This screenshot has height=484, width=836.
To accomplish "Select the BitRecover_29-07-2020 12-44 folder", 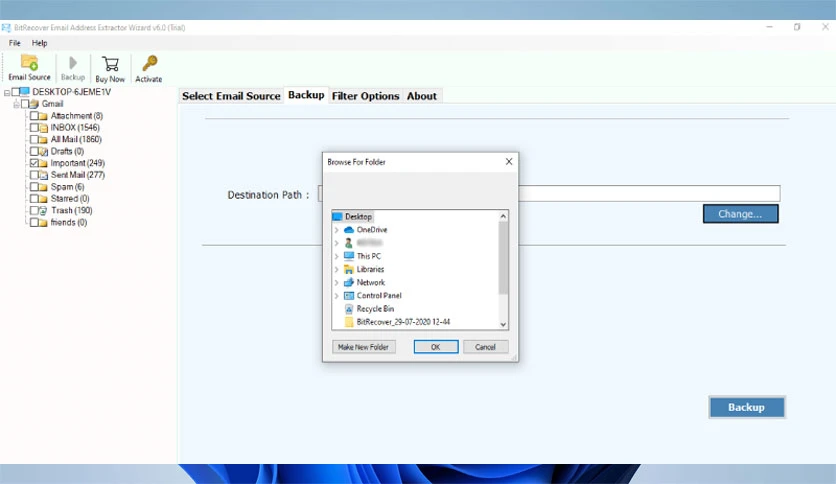I will (403, 322).
